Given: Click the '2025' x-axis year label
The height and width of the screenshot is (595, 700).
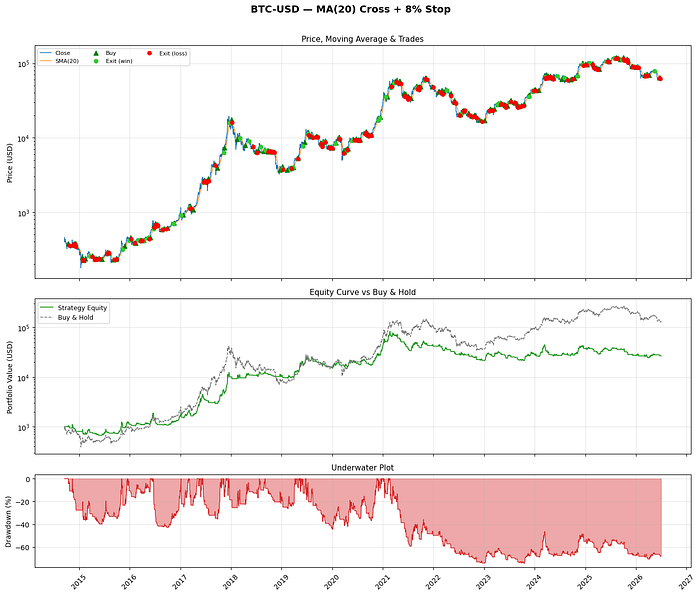Looking at the screenshot, I should pos(584,582).
